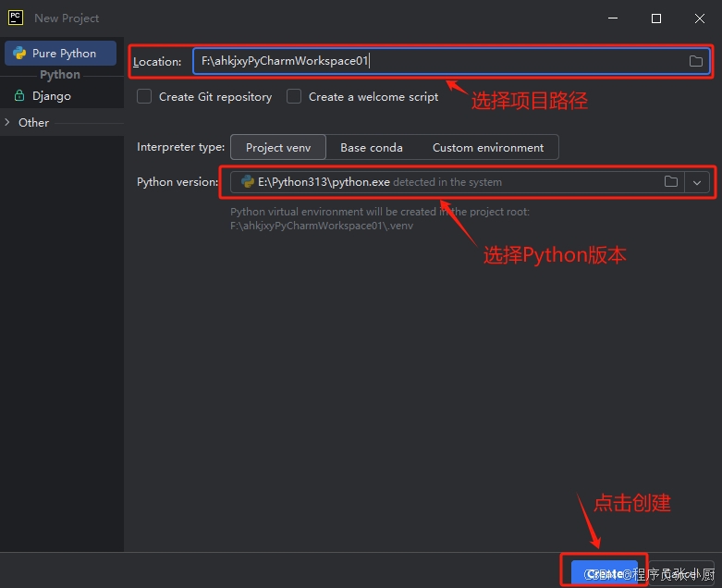The height and width of the screenshot is (588, 722).
Task: Browse folder icon in Location field
Action: (696, 61)
